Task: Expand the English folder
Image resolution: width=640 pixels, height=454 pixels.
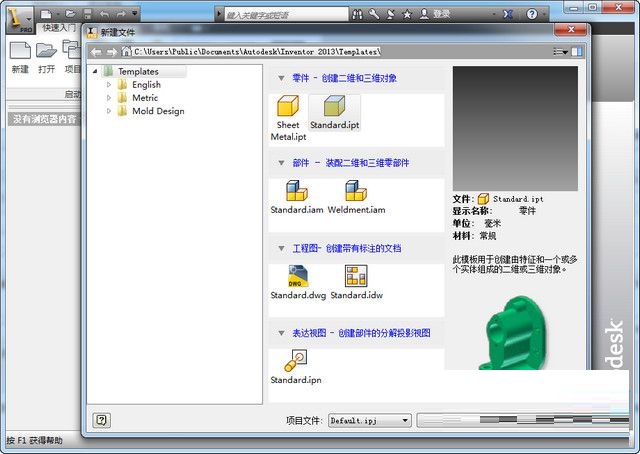Action: 109,85
